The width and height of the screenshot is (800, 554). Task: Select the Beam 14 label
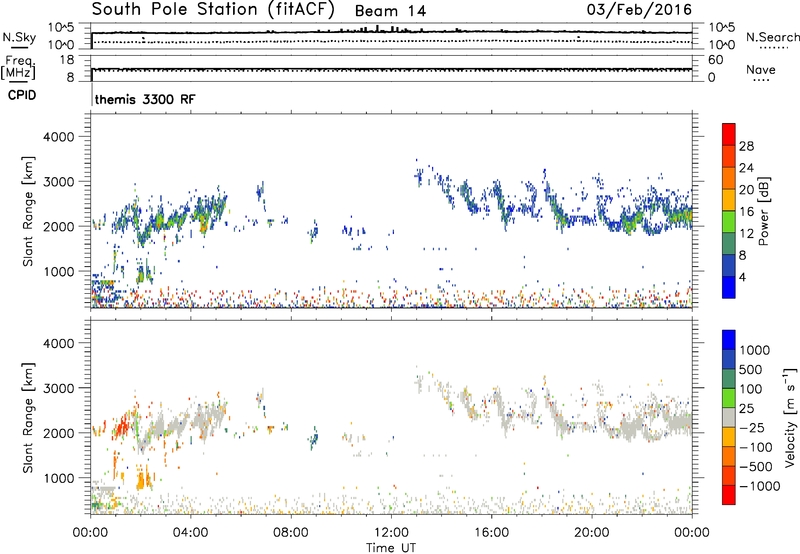[x=390, y=11]
